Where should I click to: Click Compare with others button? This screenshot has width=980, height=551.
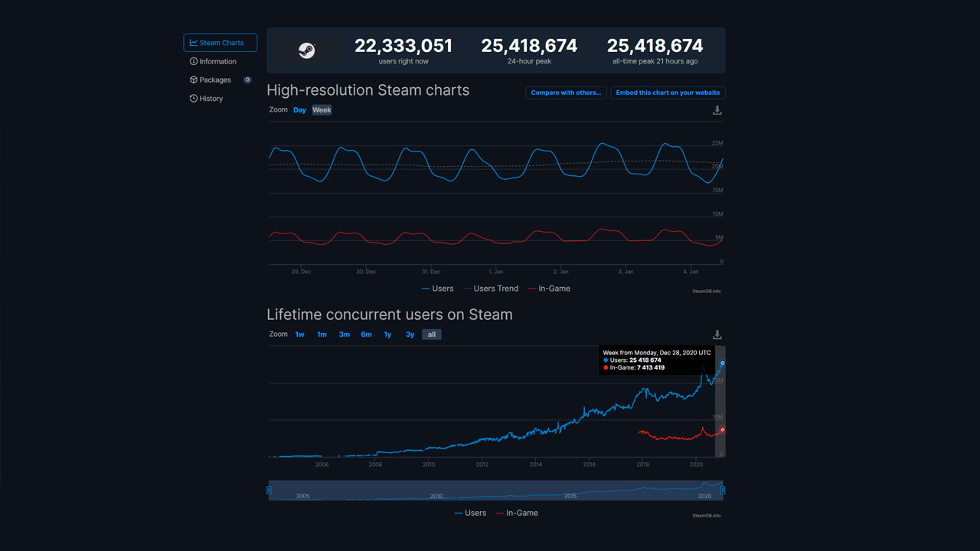tap(566, 93)
